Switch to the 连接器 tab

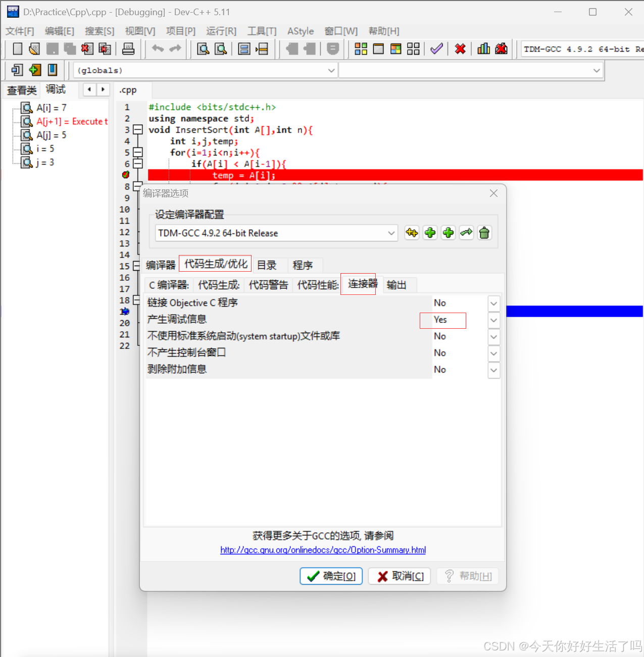tap(359, 284)
